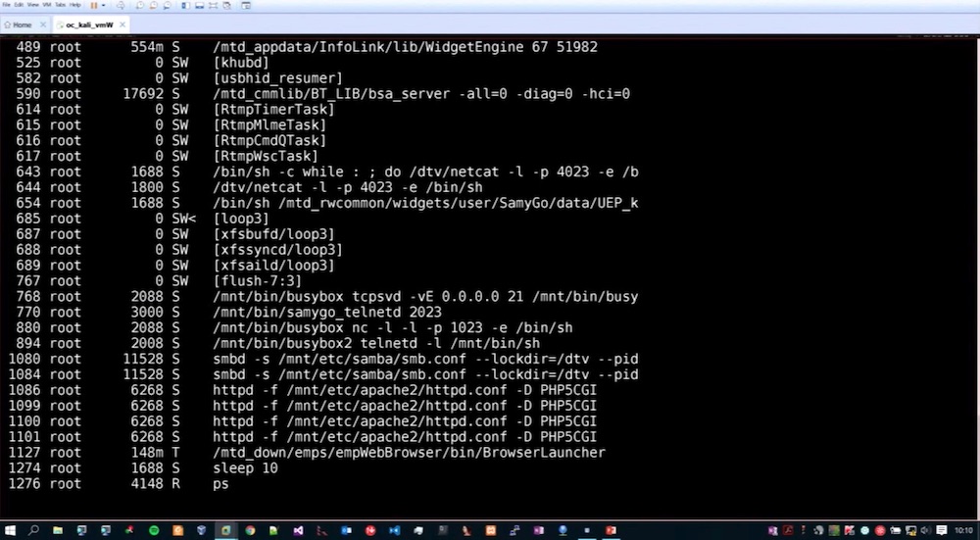This screenshot has height=540, width=980.
Task: Close the oc_kali_vmW tab
Action: 122,25
